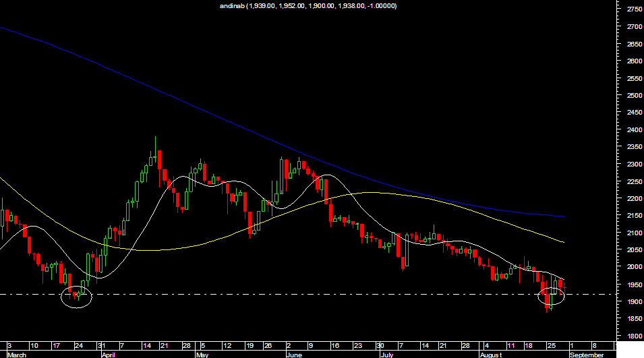The height and width of the screenshot is (358, 644).
Task: Click the andinab chart title with OHLC values
Action: click(308, 6)
